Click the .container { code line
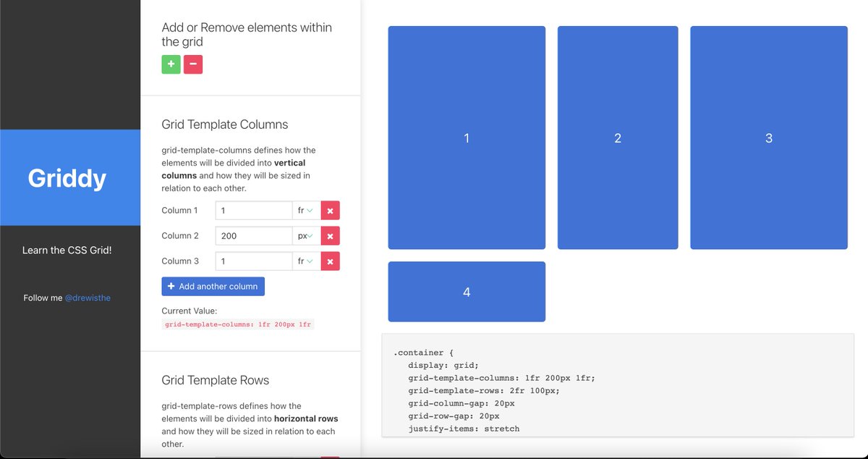The image size is (868, 459). click(423, 353)
